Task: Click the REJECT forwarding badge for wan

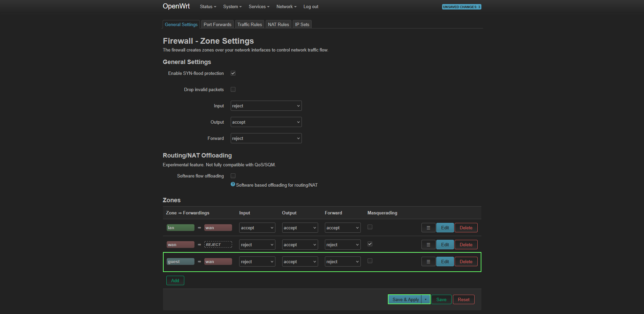Action: pos(218,245)
